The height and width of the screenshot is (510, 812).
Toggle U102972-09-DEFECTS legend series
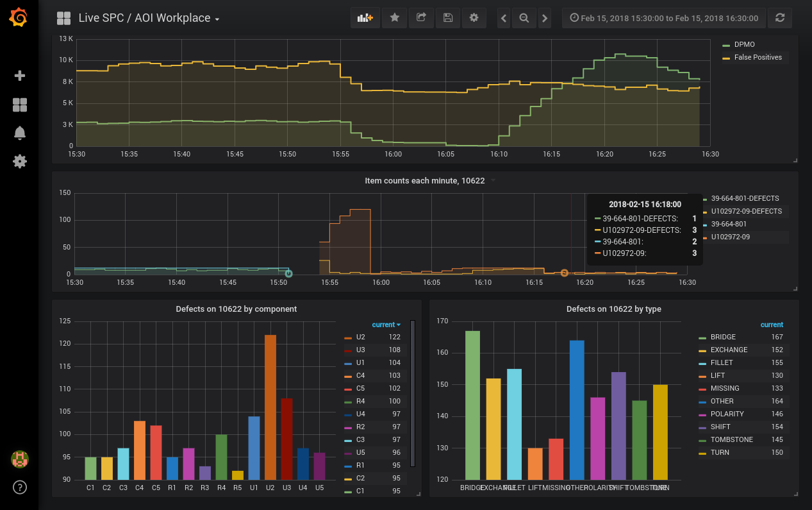747,211
